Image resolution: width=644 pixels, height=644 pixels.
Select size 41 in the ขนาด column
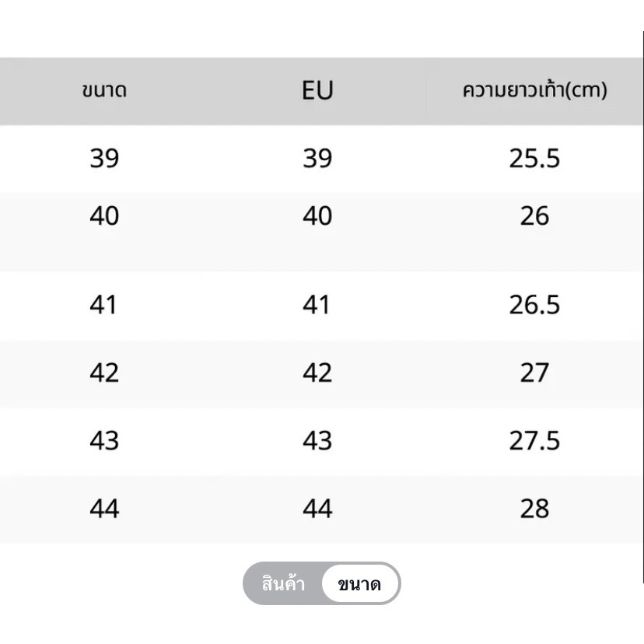click(x=104, y=304)
